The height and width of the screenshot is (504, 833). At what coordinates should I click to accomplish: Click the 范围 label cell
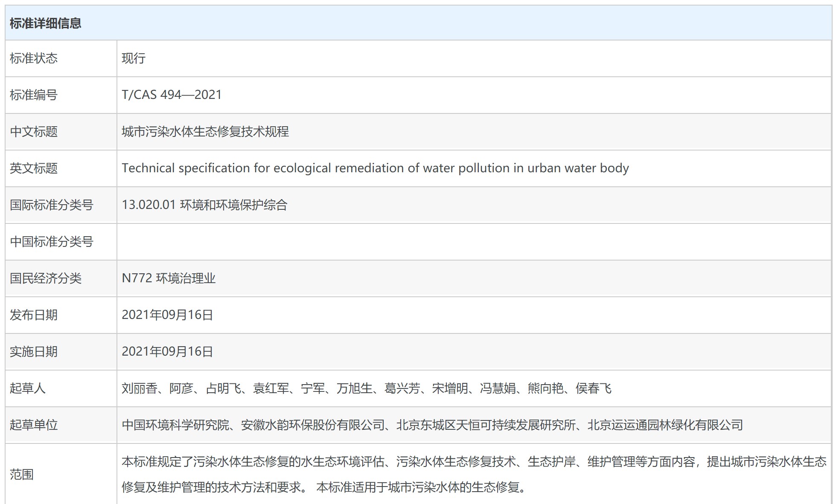tap(22, 474)
